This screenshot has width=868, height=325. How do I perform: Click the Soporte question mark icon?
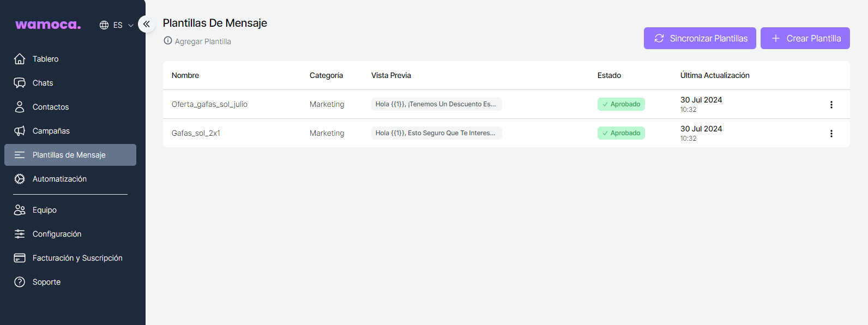20,282
